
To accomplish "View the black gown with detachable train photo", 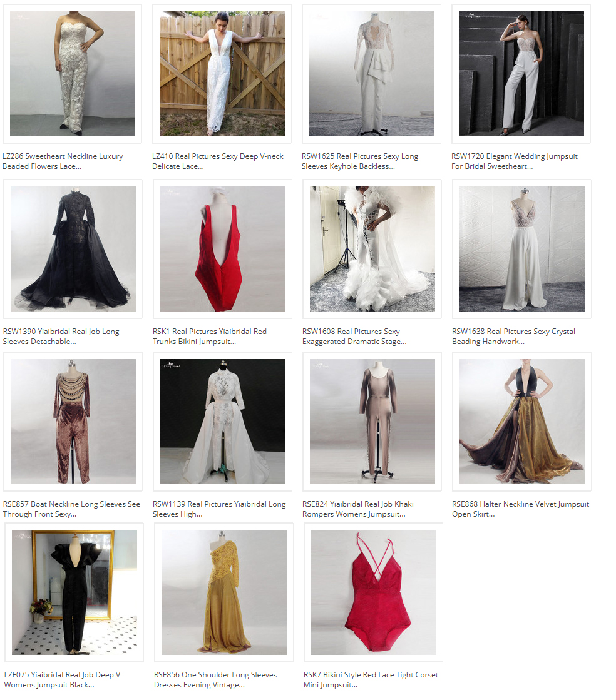I will click(x=72, y=248).
